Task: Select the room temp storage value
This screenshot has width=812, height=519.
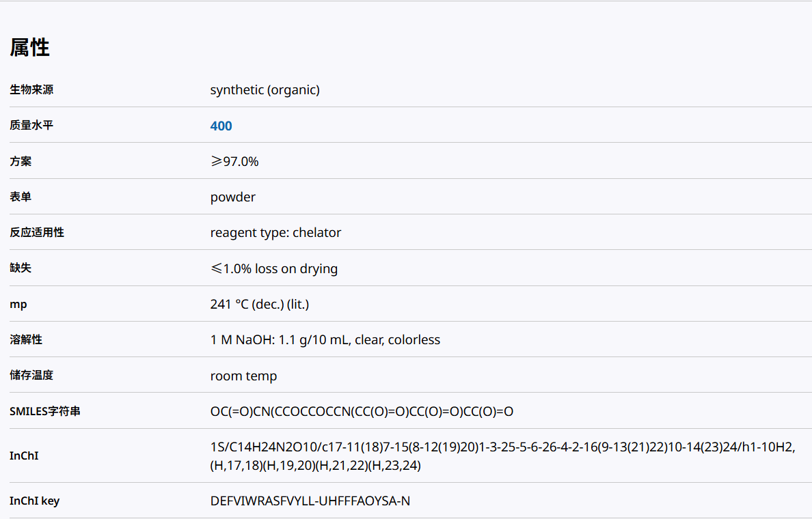Action: coord(243,376)
